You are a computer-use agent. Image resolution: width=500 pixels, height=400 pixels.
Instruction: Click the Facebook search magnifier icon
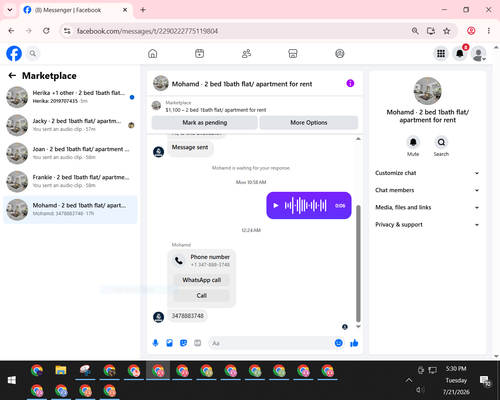coord(33,53)
